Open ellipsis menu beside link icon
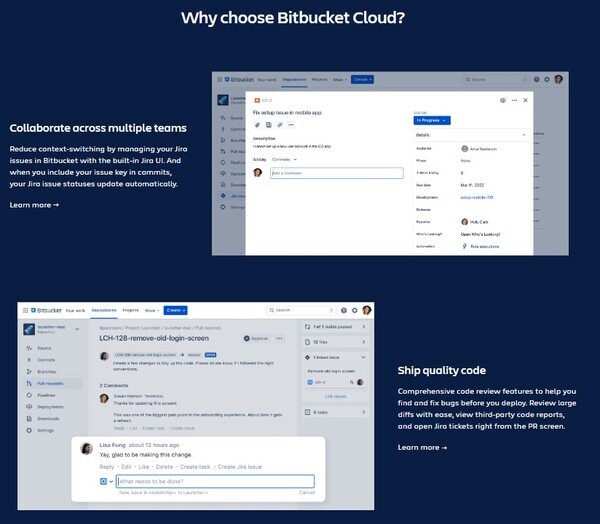The image size is (600, 524). coord(291,125)
